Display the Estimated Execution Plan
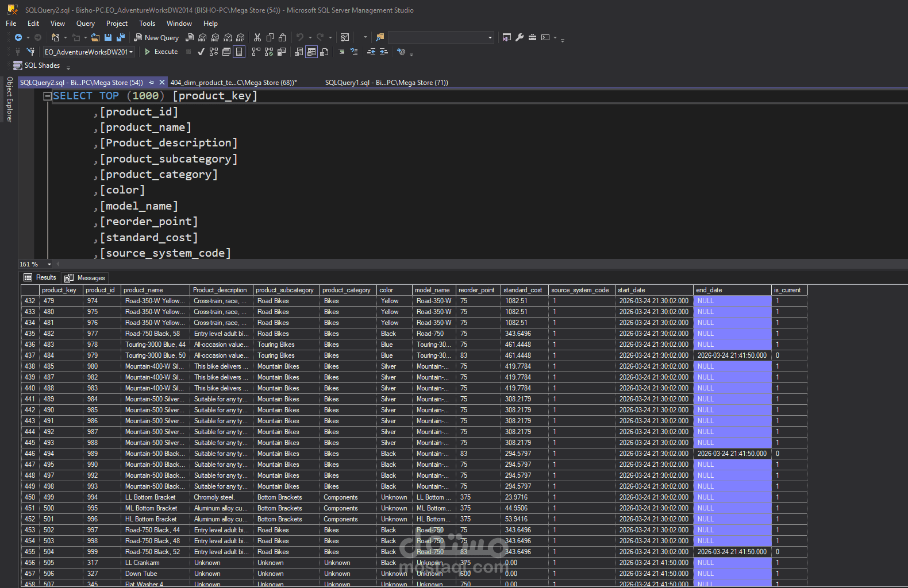The width and height of the screenshot is (908, 588). tap(214, 52)
